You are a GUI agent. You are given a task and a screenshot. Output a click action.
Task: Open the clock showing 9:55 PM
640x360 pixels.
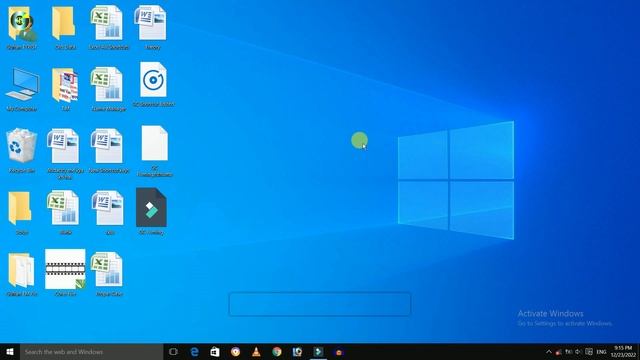pos(623,352)
